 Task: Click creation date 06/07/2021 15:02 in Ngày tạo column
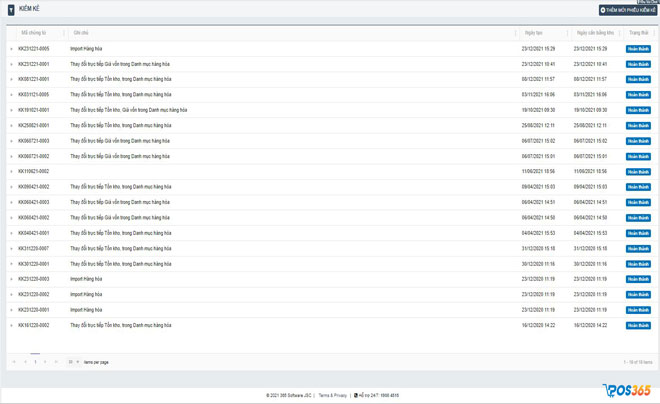point(538,141)
